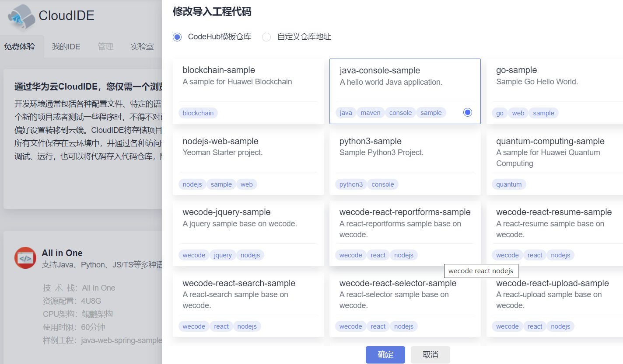The image size is (623, 364).
Task: Click the "react" tag on wecode-react-reportforms-sample
Action: (x=378, y=255)
